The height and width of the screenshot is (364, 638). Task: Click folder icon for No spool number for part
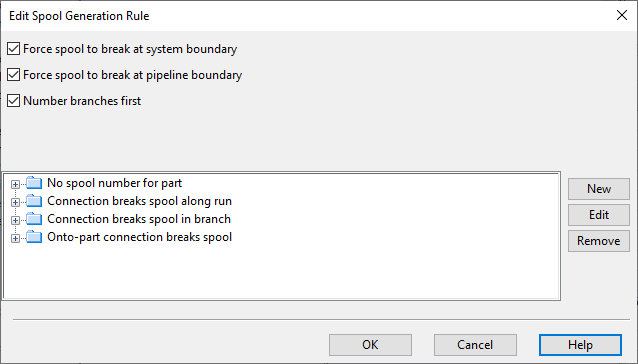[34, 183]
